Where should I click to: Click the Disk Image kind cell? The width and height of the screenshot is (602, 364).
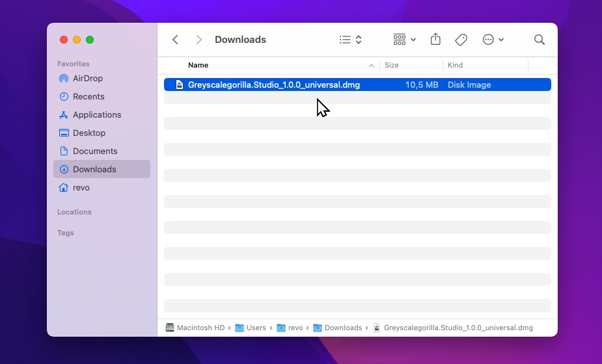tap(469, 84)
